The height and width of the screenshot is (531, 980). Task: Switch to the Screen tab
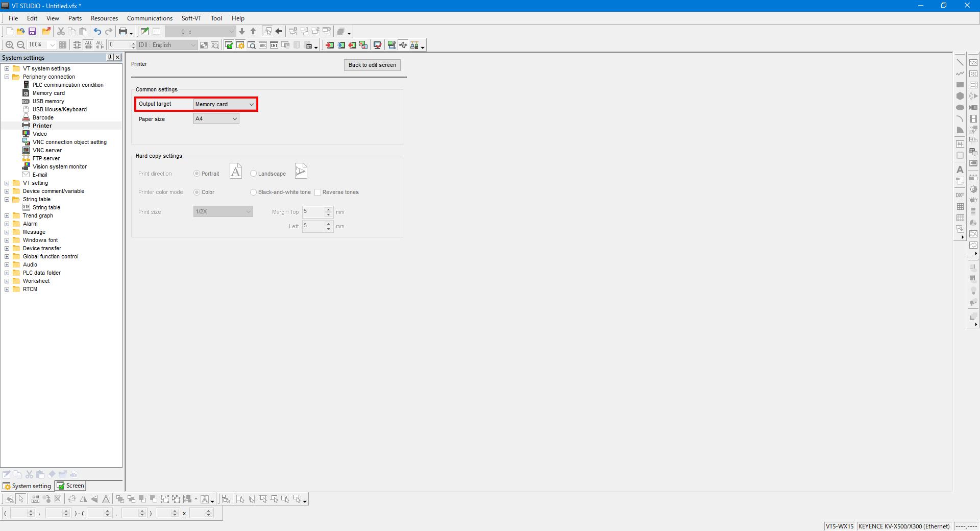pos(70,486)
